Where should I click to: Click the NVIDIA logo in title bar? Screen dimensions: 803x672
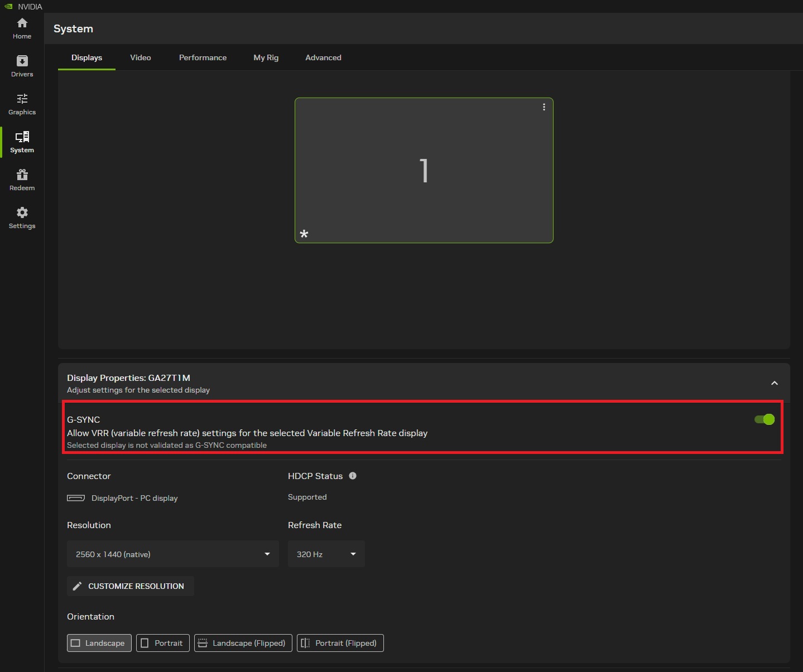(8, 7)
